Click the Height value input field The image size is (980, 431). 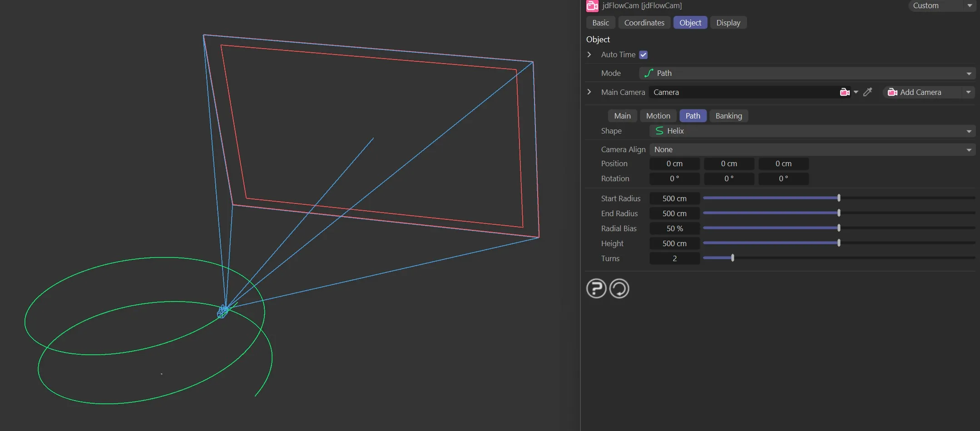(674, 243)
